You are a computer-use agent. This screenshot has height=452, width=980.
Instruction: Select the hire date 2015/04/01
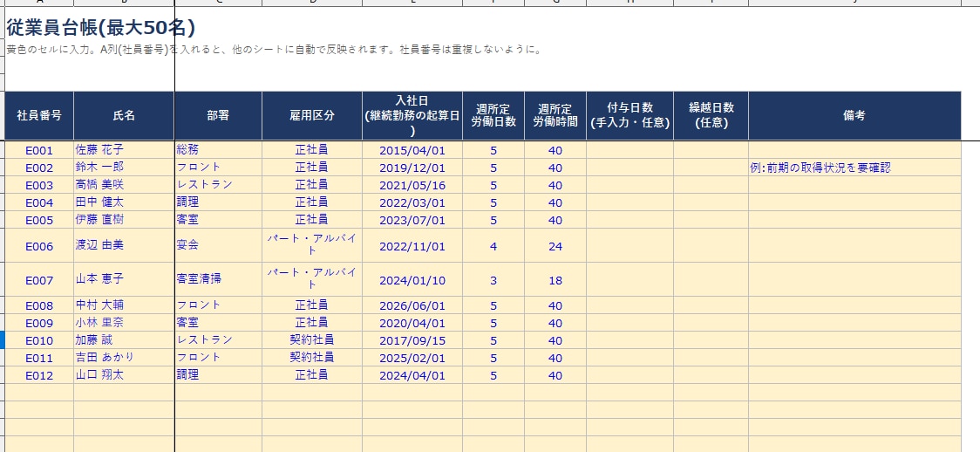click(x=412, y=150)
